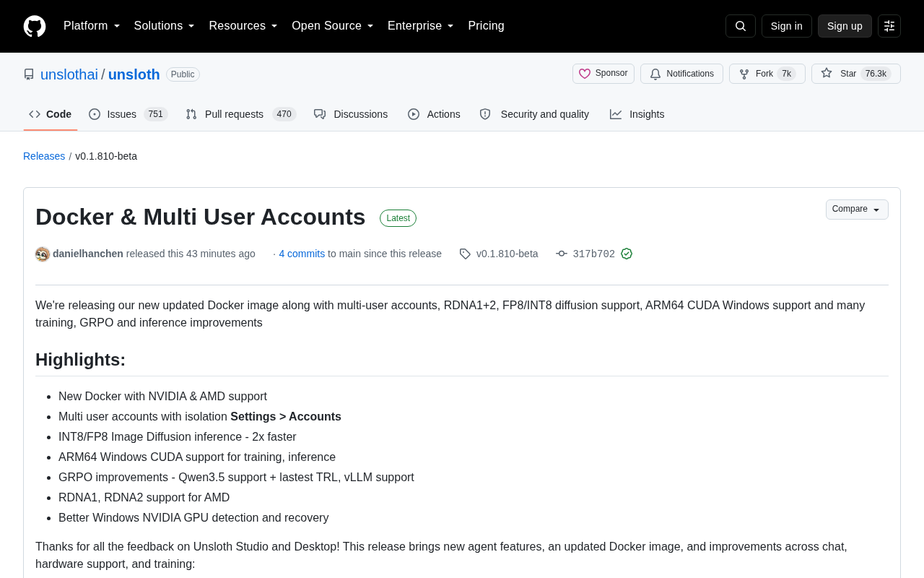Click 'INT8/FP8 Image Diffusion inference - 2x faster'
Image resolution: width=924 pixels, height=578 pixels.
[178, 437]
